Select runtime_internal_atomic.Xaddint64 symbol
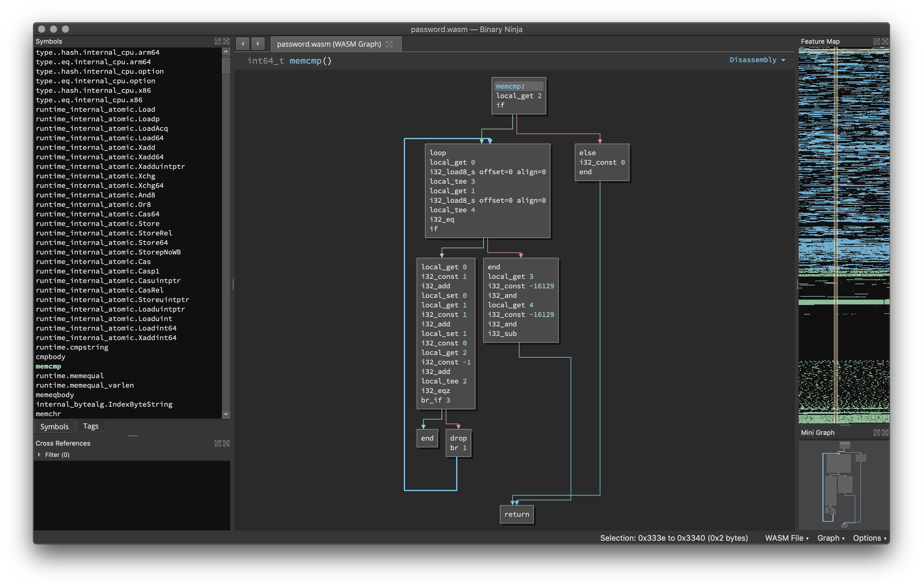The height and width of the screenshot is (588, 923). point(106,338)
